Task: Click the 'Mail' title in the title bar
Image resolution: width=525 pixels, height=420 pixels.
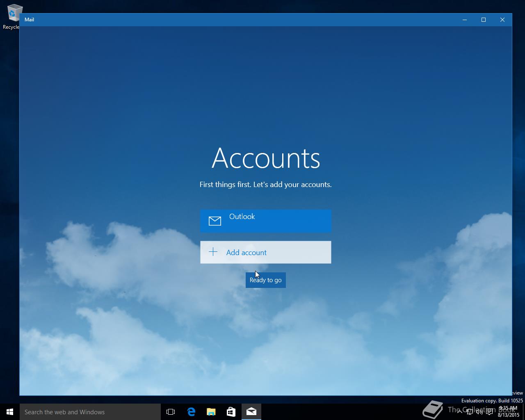Action: [29, 20]
